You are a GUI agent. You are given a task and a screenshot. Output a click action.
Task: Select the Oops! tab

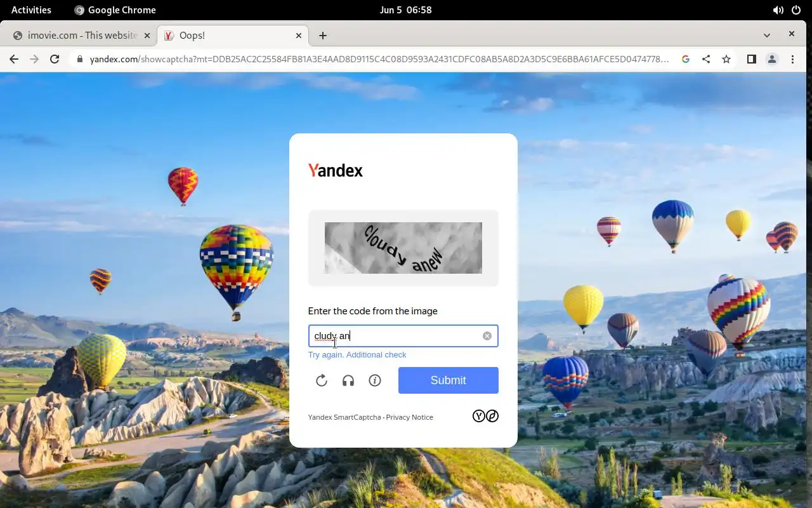tap(233, 36)
